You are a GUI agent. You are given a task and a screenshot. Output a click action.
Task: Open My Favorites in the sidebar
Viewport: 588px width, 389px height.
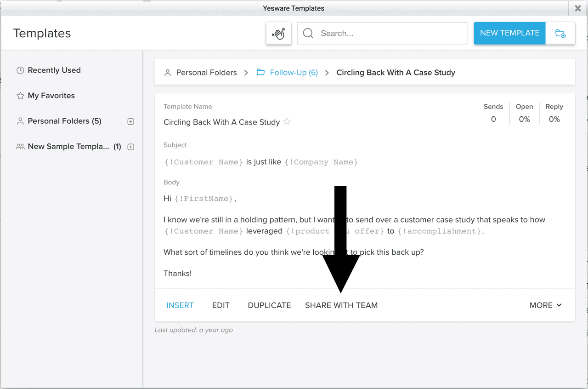tap(51, 96)
